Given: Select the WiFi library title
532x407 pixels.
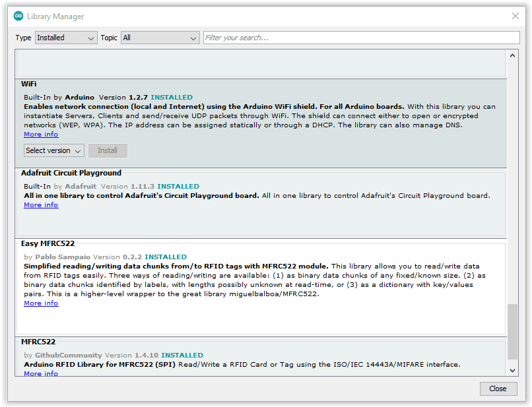Looking at the screenshot, I should coord(29,84).
